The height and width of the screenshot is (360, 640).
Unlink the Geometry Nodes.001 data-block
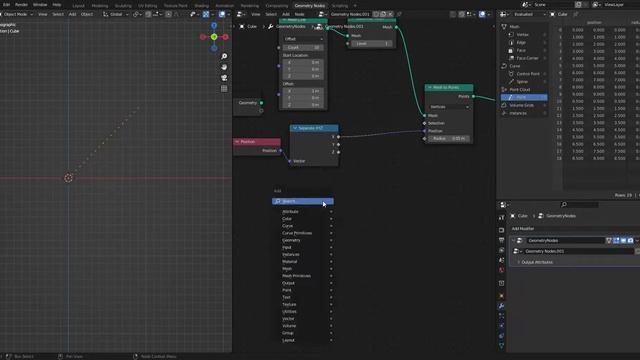[391, 14]
